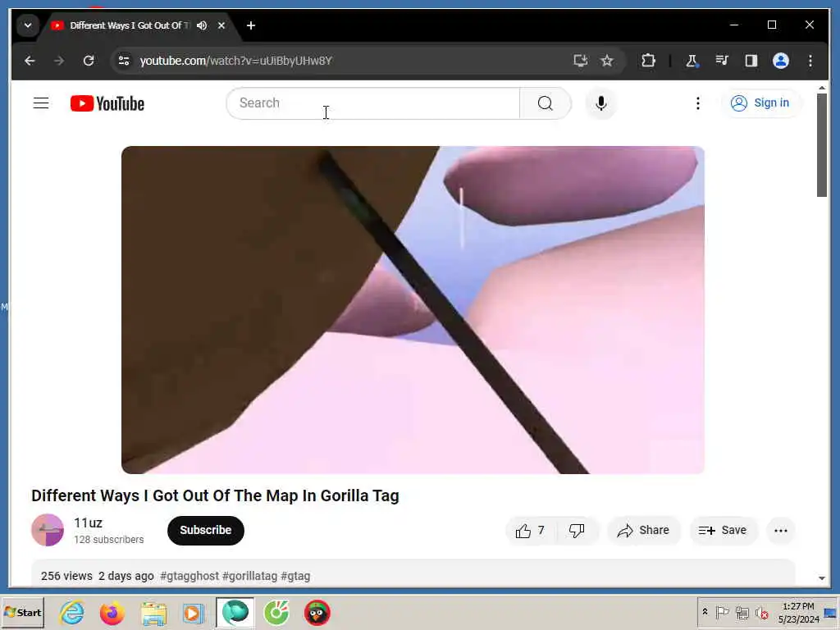Open media controls toolbar icon
Screen dimensions: 840x630
point(722,61)
